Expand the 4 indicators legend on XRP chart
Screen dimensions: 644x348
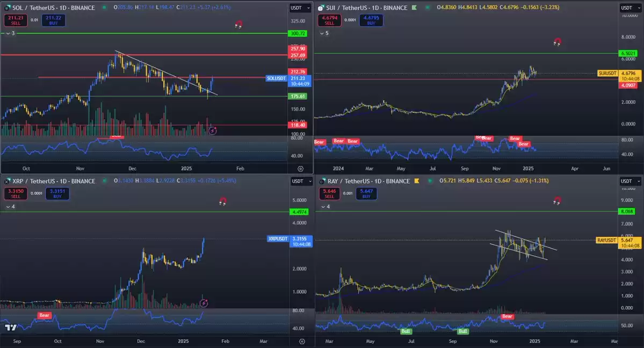click(11, 207)
